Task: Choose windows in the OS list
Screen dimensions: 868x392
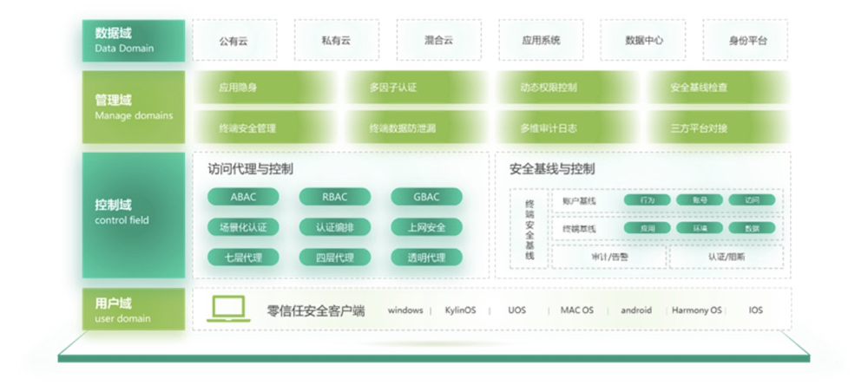Action: [x=405, y=310]
